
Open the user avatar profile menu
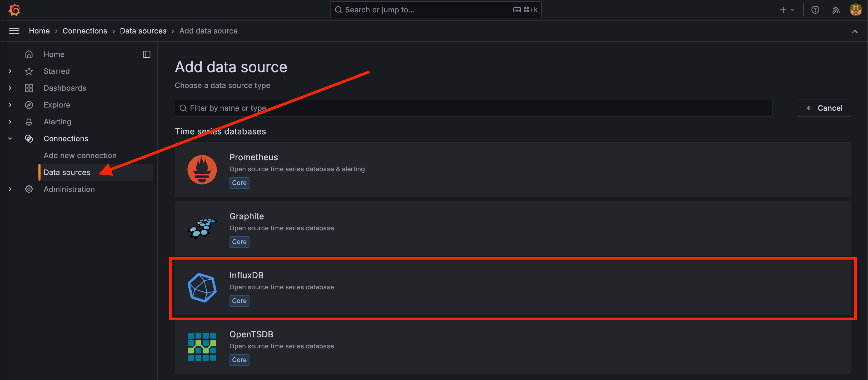856,10
